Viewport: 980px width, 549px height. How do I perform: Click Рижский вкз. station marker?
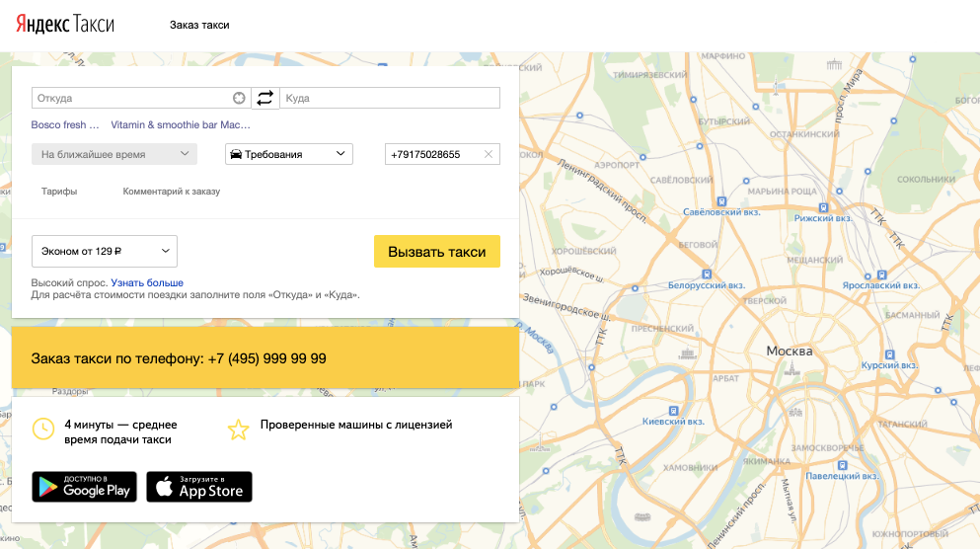pyautogui.click(x=823, y=207)
